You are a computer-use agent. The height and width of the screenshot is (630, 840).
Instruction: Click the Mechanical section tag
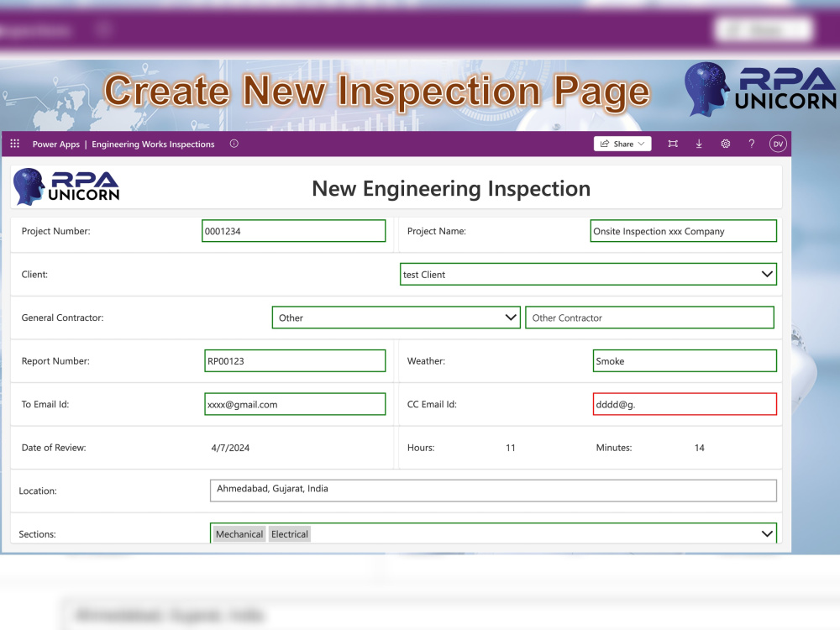pyautogui.click(x=239, y=534)
